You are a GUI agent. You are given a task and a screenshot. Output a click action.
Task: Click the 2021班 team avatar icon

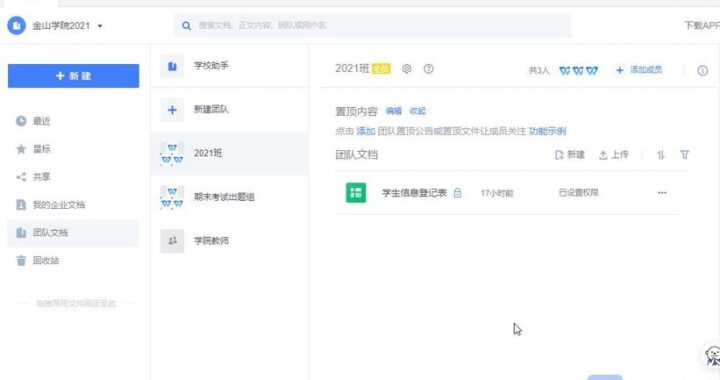click(172, 154)
